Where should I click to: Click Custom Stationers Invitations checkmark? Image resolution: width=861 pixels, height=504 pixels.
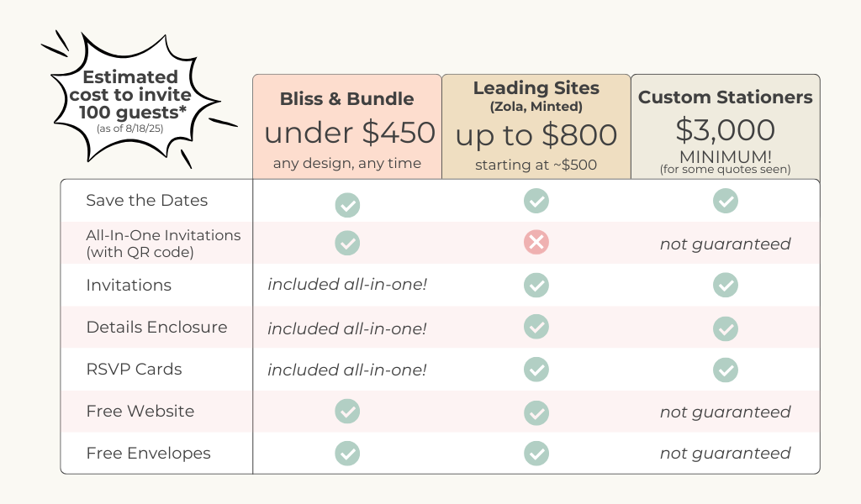pos(726,286)
